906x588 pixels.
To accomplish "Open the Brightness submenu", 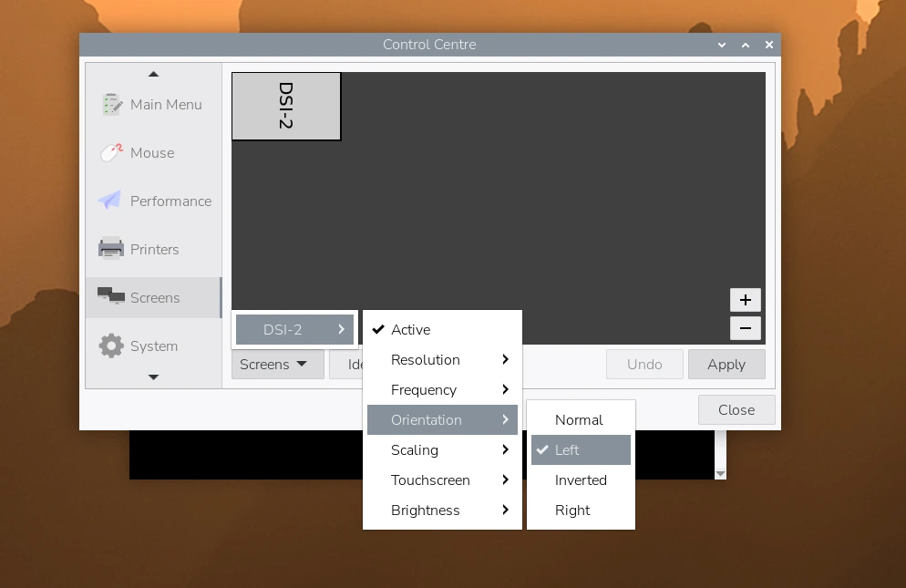I will (442, 510).
